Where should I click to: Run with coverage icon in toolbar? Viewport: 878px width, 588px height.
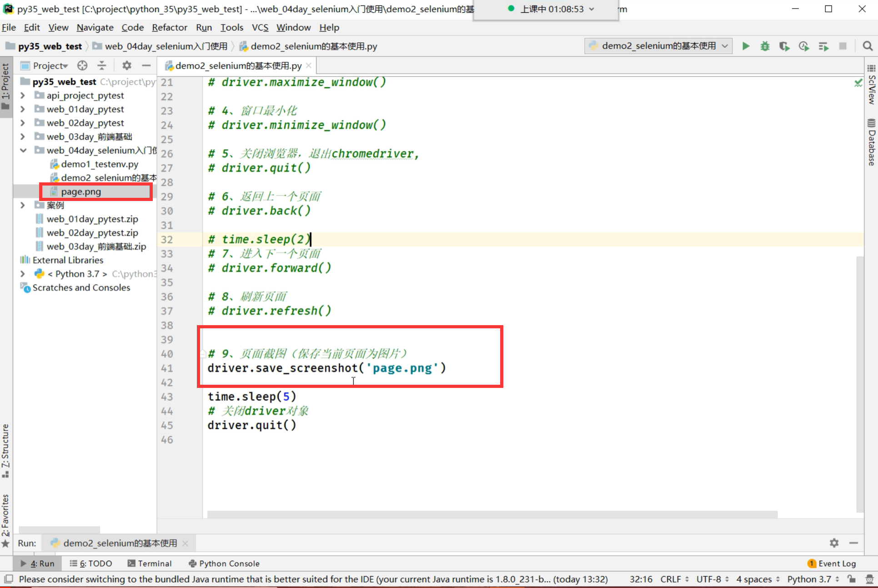pyautogui.click(x=784, y=46)
